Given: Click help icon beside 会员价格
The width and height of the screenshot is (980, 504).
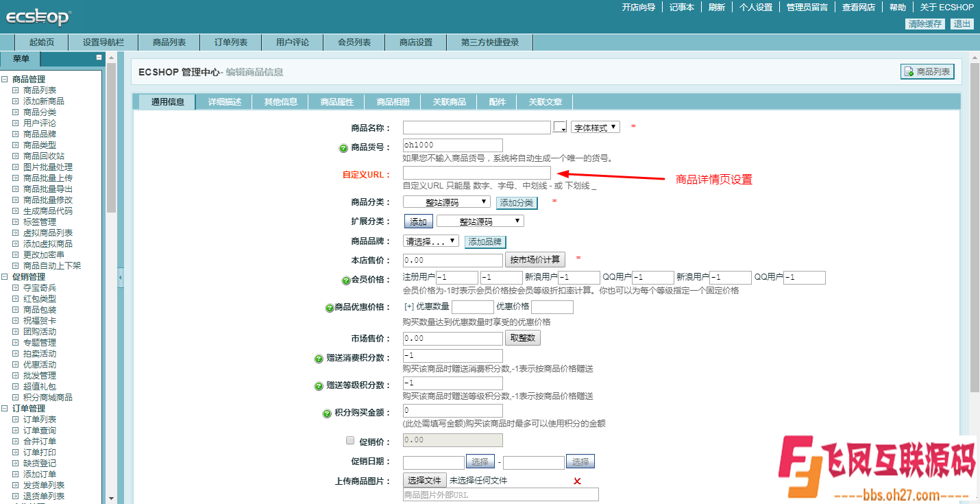Looking at the screenshot, I should click(x=346, y=280).
